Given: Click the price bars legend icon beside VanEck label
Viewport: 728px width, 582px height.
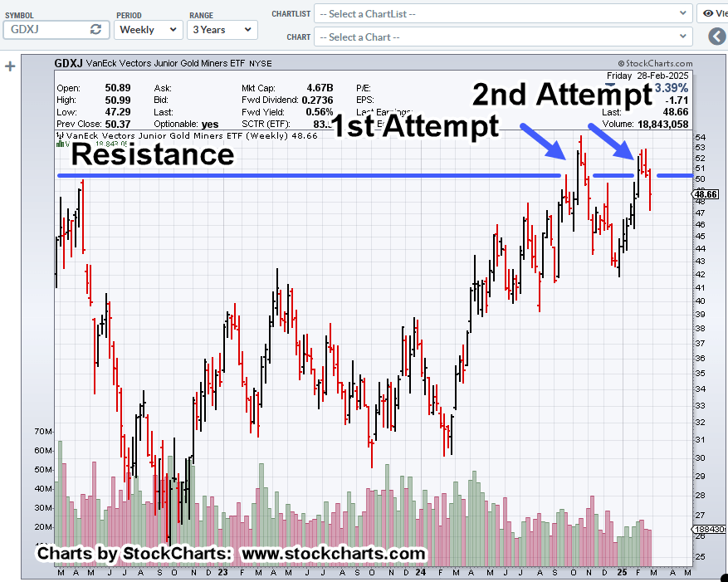Looking at the screenshot, I should [x=61, y=134].
